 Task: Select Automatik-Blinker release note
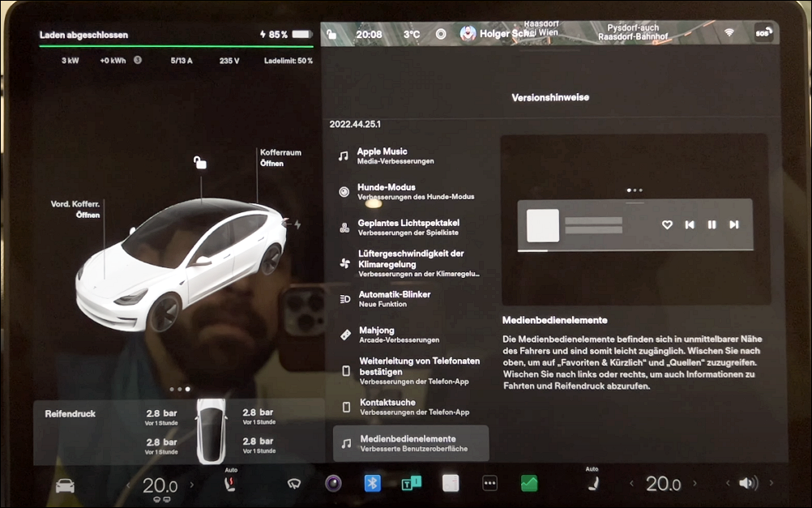410,299
